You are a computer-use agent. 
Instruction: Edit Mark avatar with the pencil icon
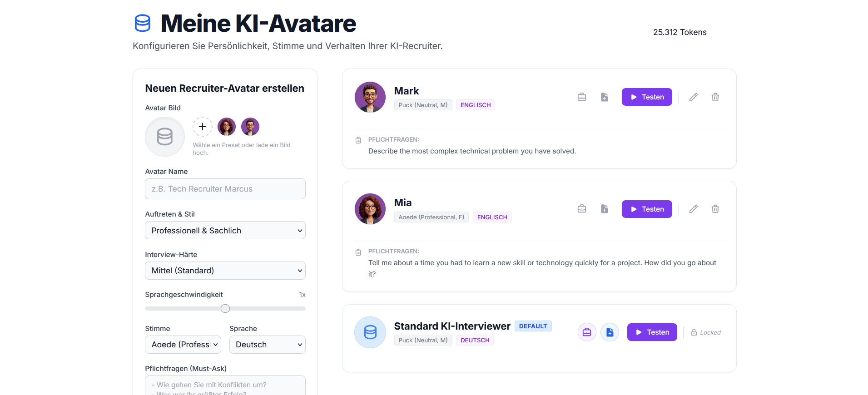click(x=694, y=97)
